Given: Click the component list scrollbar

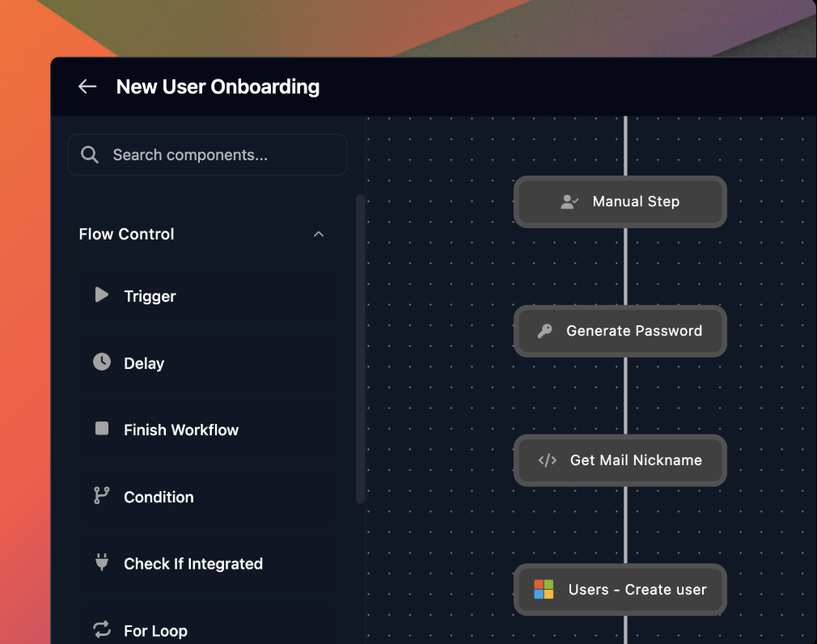Looking at the screenshot, I should [360, 348].
